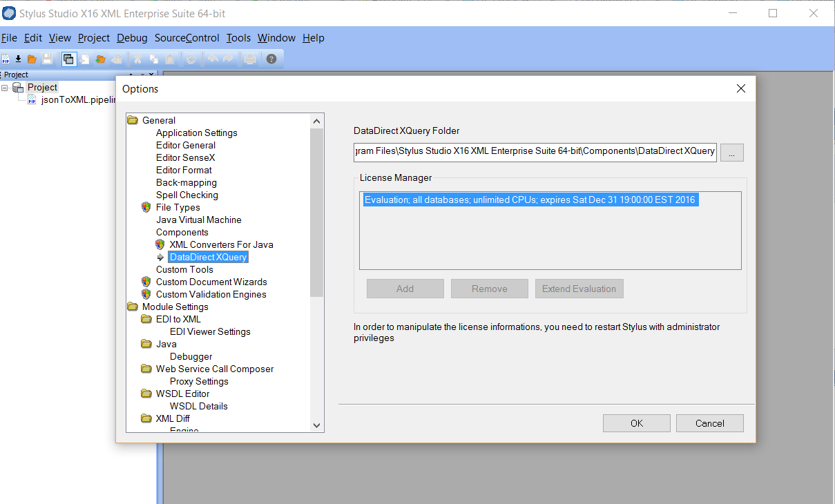Click OK to confirm the options

pos(636,423)
